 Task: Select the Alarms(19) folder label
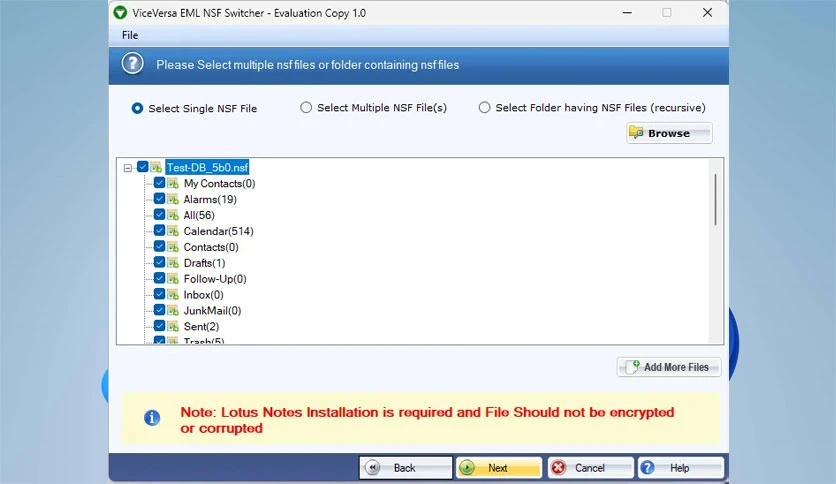(x=210, y=199)
